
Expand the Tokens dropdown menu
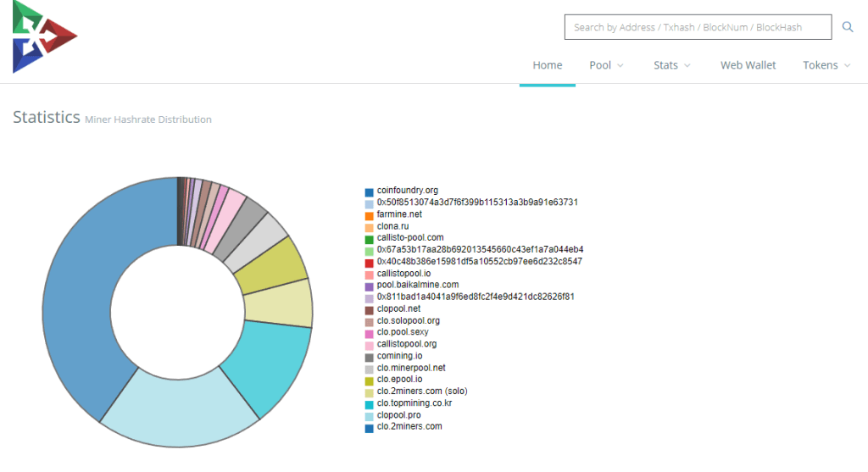pyautogui.click(x=826, y=65)
